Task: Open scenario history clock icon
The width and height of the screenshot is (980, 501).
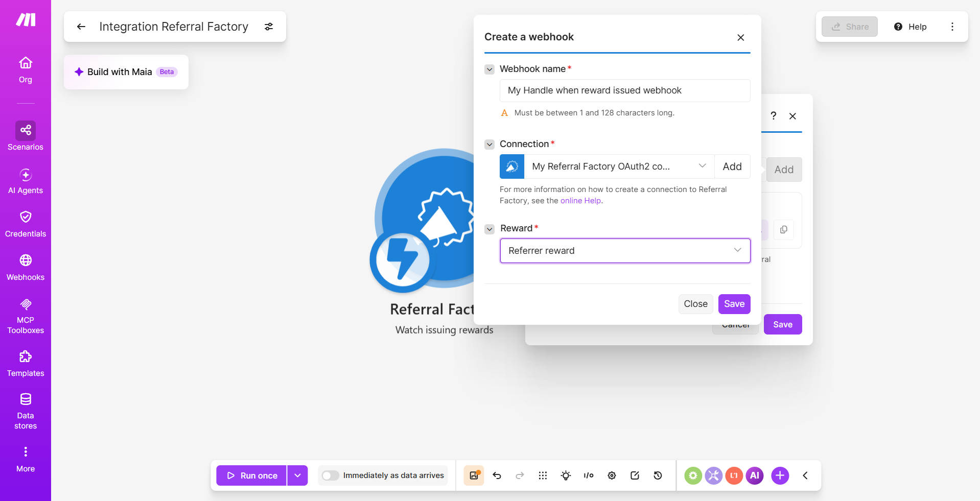Action: coord(658,475)
